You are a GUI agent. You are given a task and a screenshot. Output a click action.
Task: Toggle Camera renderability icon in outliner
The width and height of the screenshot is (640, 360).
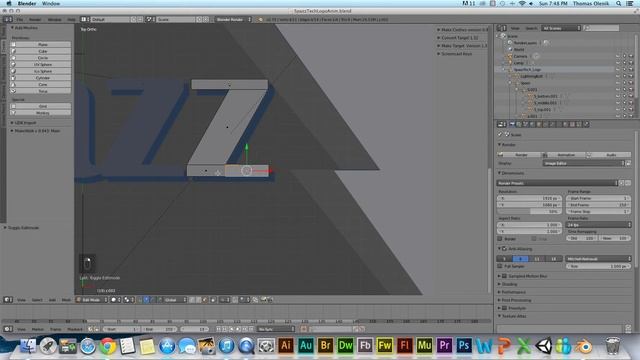point(631,56)
